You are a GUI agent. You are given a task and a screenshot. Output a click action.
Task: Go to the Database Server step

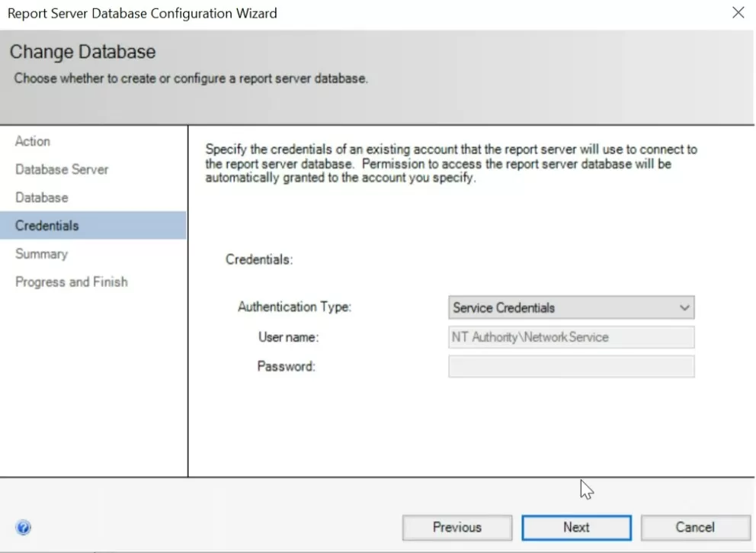coord(61,169)
